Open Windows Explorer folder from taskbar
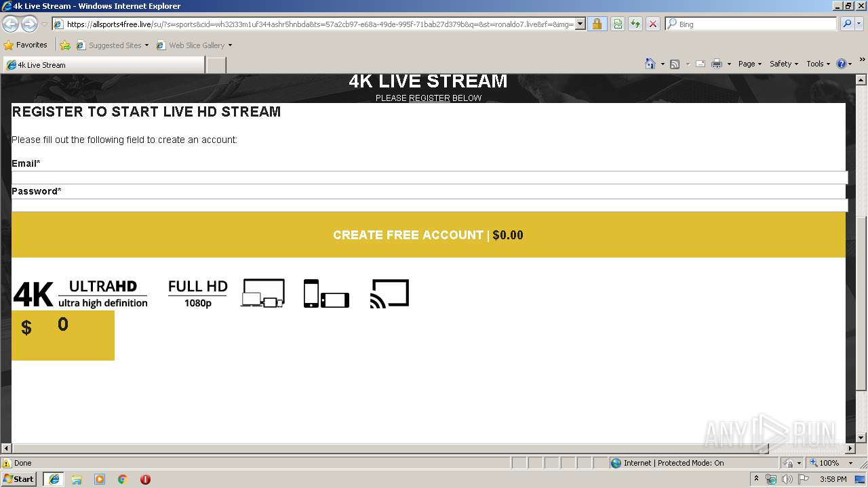Screen dimensions: 868x488 (77, 479)
